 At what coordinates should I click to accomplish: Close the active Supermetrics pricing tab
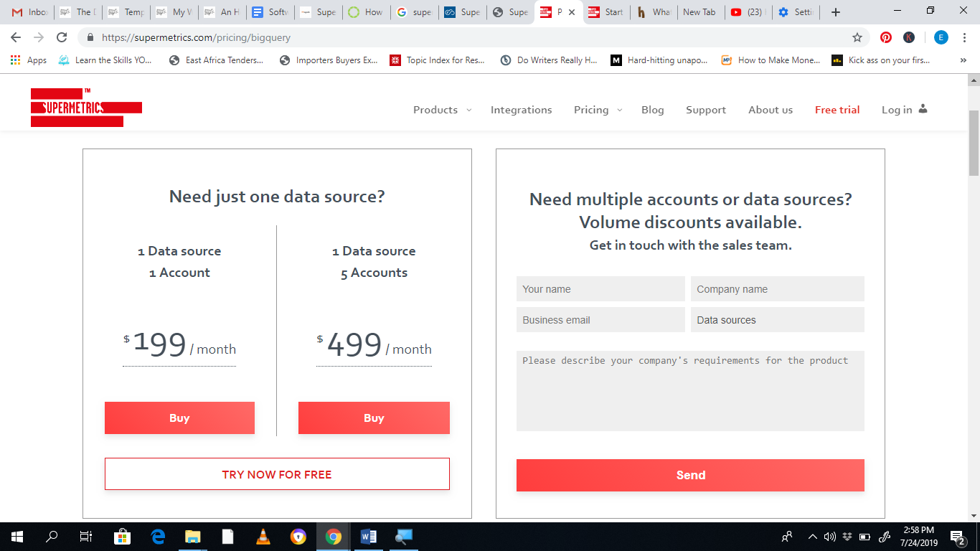click(572, 12)
